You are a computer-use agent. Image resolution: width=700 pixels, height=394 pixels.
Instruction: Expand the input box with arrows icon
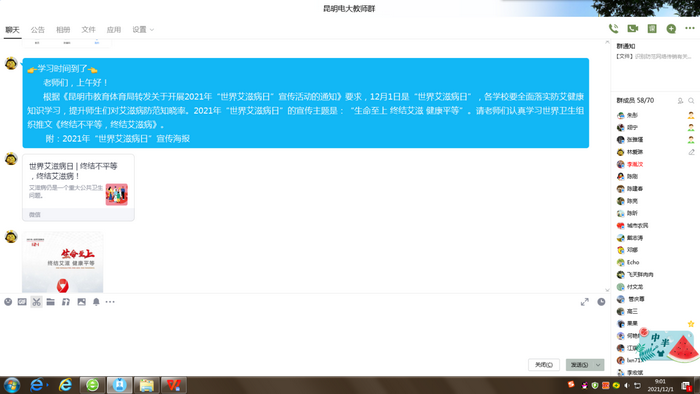584,302
